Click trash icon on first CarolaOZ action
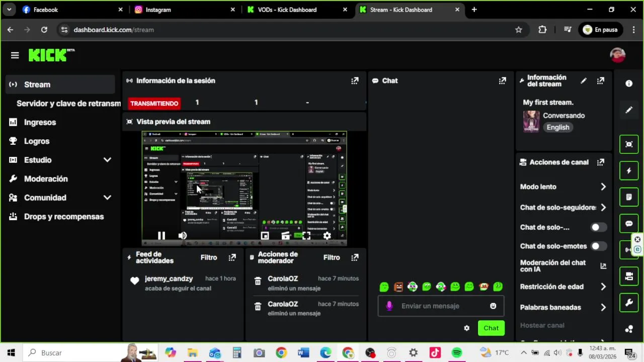The image size is (644, 362). (258, 281)
